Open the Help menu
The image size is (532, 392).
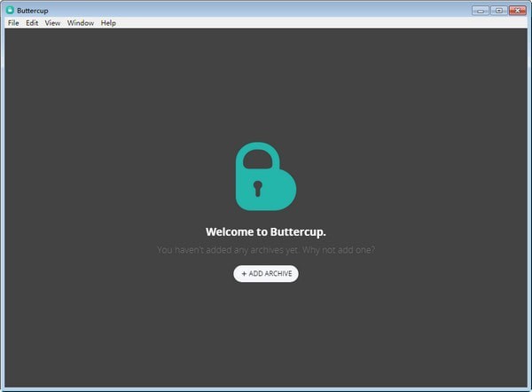(x=108, y=23)
